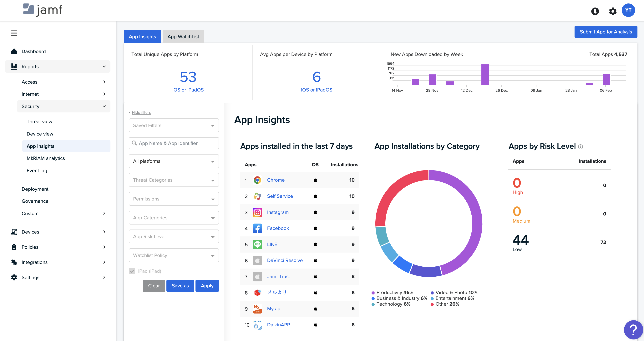Expand the Custom submenu
644x341 pixels.
(104, 213)
